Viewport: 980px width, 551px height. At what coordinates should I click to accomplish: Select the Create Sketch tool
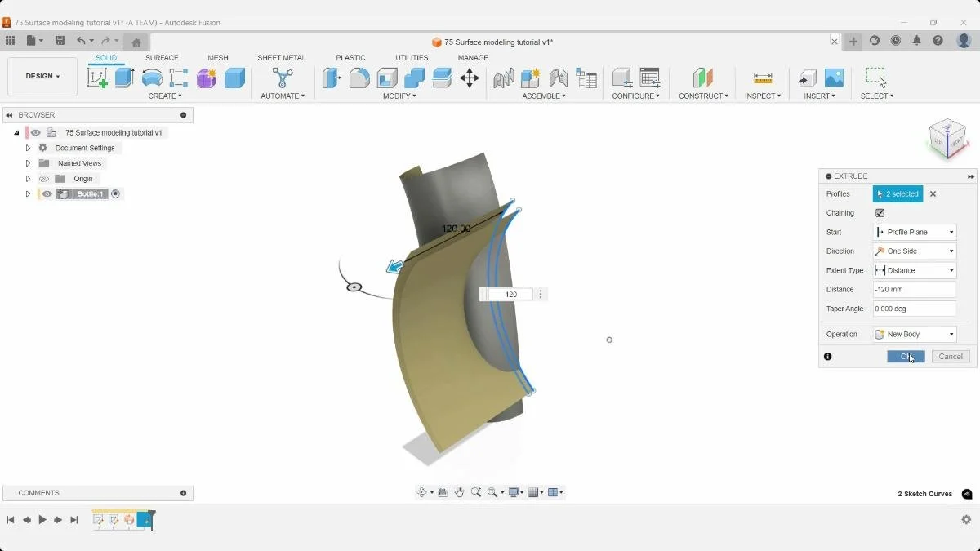[97, 78]
